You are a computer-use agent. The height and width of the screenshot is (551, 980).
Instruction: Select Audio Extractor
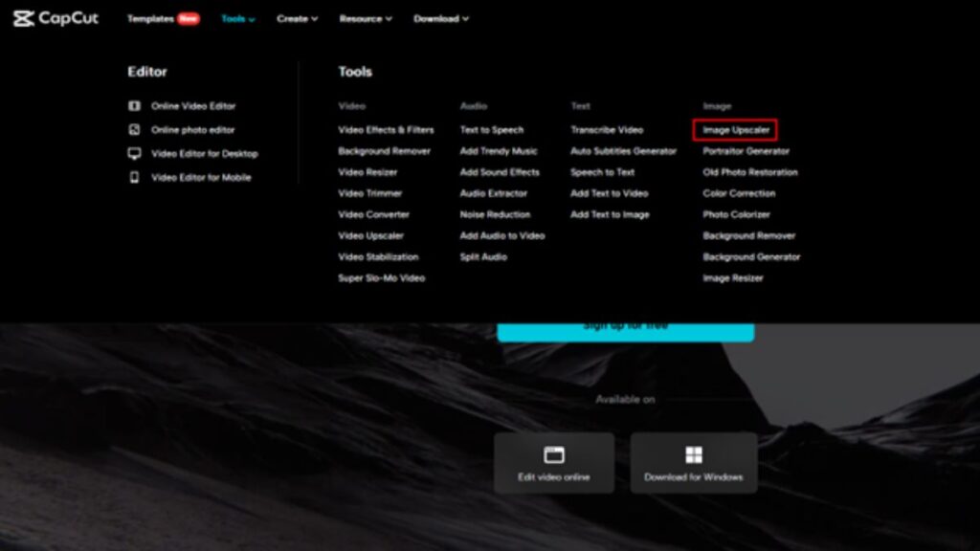[494, 193]
